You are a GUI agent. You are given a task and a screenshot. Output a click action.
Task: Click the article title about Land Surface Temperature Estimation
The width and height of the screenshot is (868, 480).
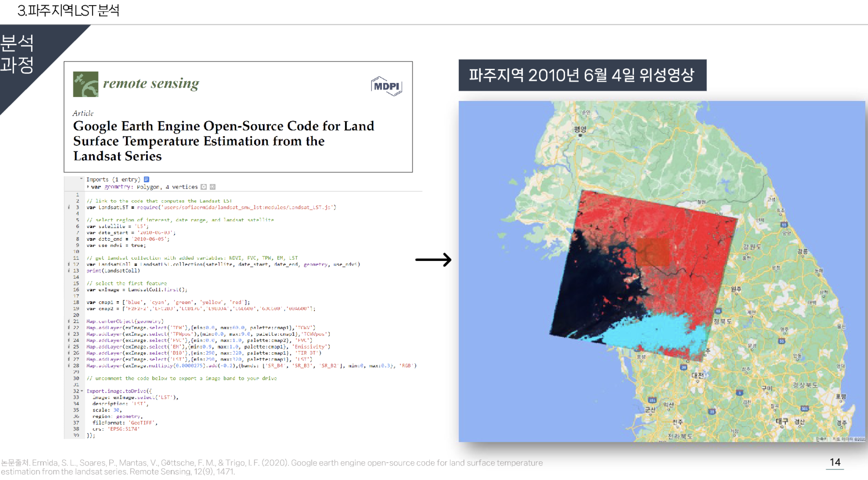[x=224, y=141]
